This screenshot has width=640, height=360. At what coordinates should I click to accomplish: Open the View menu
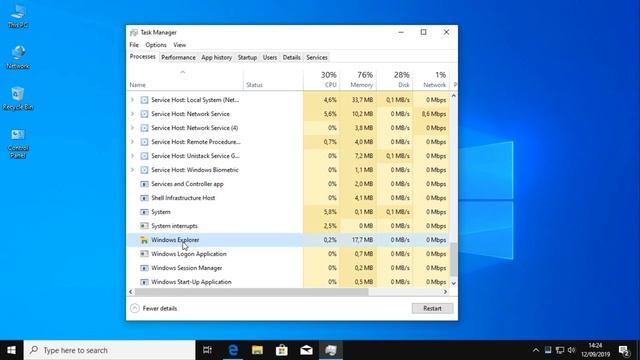[180, 45]
